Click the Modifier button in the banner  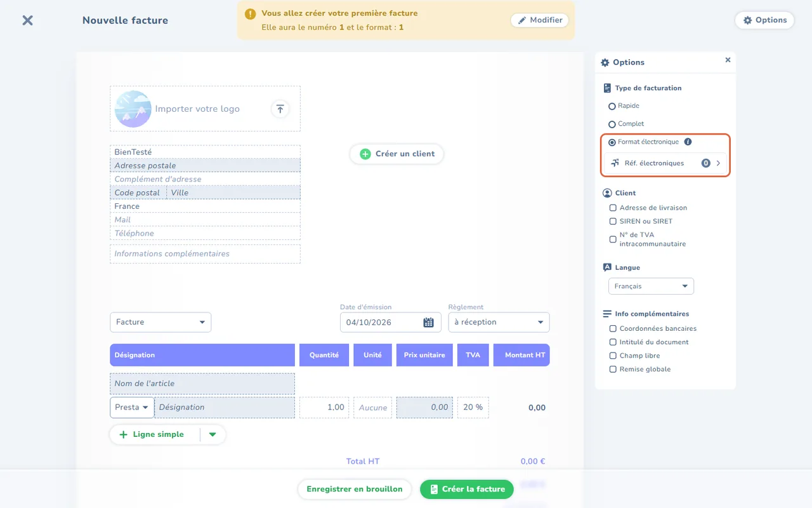(x=540, y=20)
